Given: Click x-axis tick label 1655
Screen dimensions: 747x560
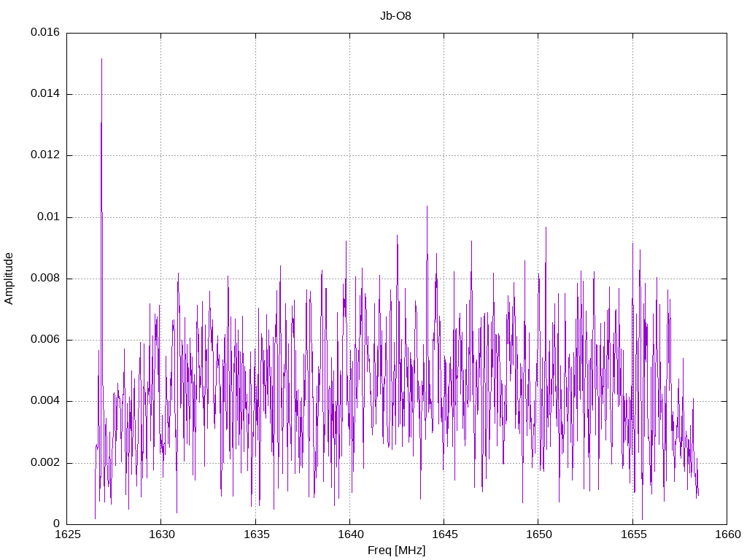Looking at the screenshot, I should coord(633,534).
